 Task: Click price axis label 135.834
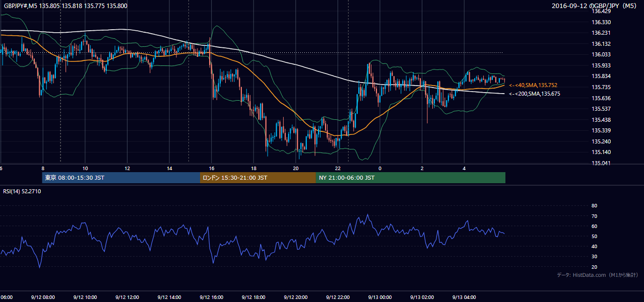click(x=601, y=76)
